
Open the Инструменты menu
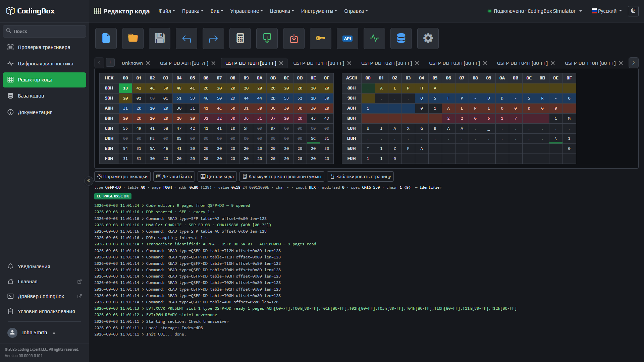pyautogui.click(x=319, y=11)
